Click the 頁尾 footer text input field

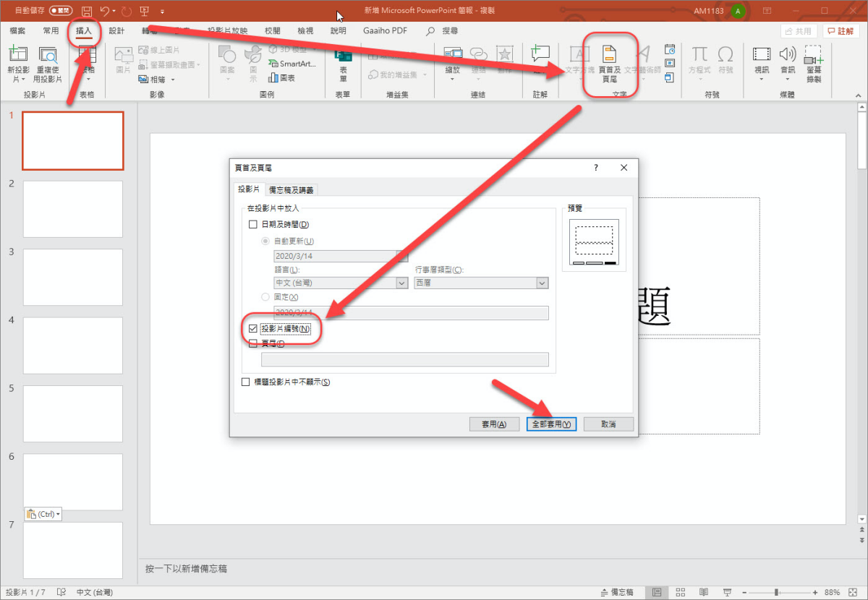click(x=404, y=359)
